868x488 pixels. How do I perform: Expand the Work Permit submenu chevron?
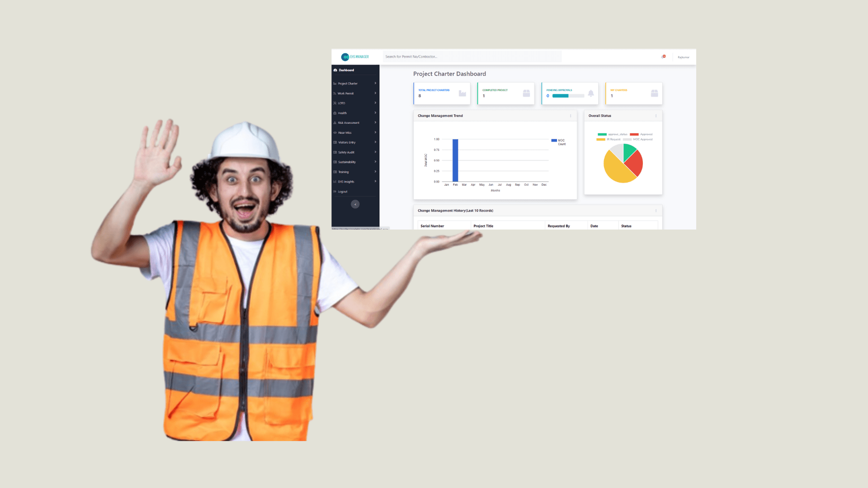[x=375, y=93]
